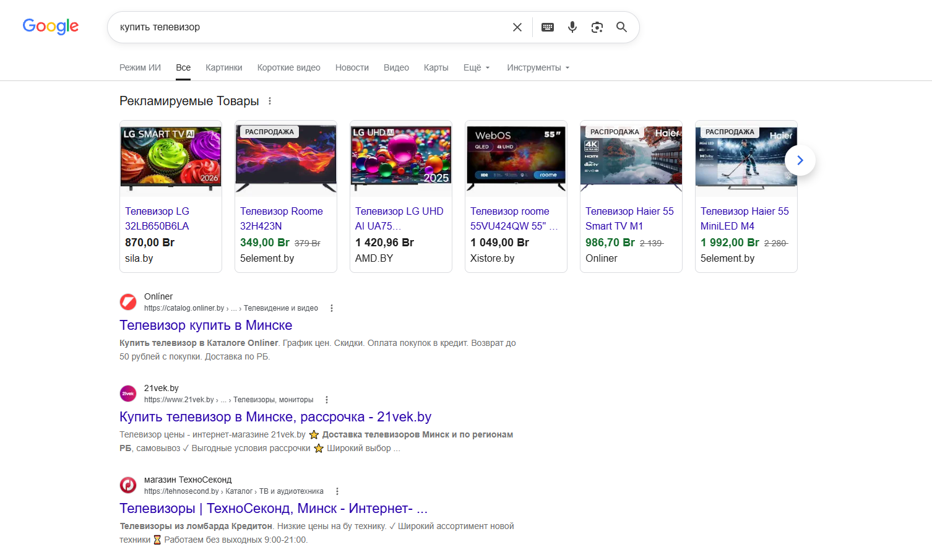Open the Телевизор roome 55VU424QW link

(514, 218)
